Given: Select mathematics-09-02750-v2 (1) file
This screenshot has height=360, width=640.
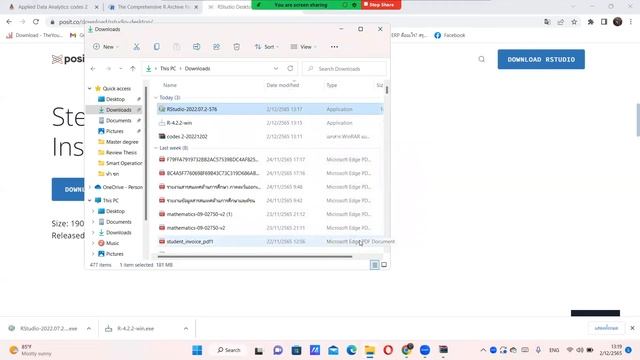Looking at the screenshot, I should (x=270, y=214).
